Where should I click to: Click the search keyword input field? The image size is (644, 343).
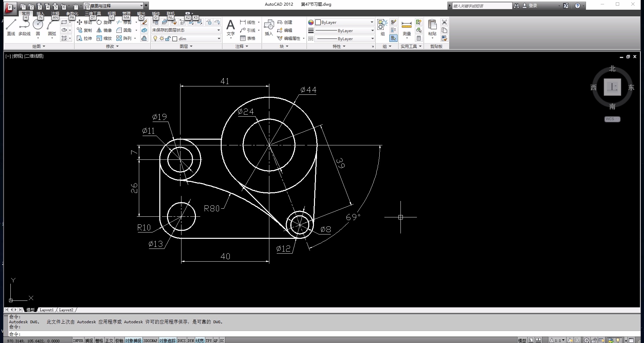(482, 6)
